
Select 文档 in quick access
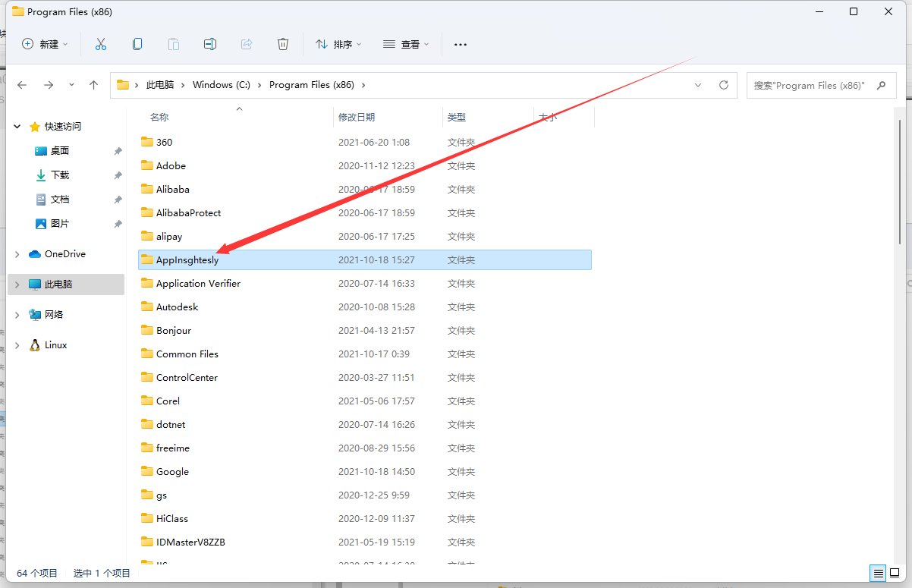[x=60, y=200]
